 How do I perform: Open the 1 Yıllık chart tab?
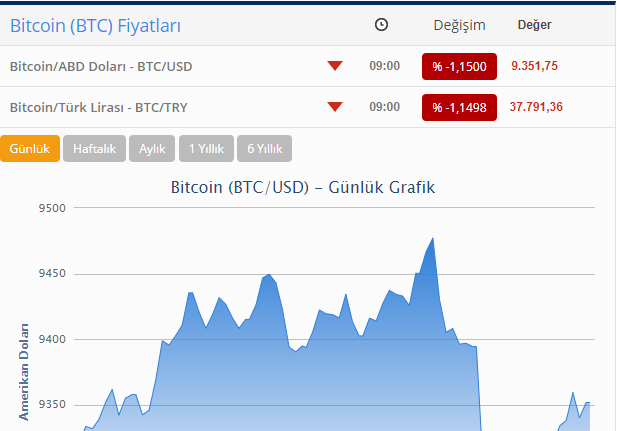(x=206, y=148)
